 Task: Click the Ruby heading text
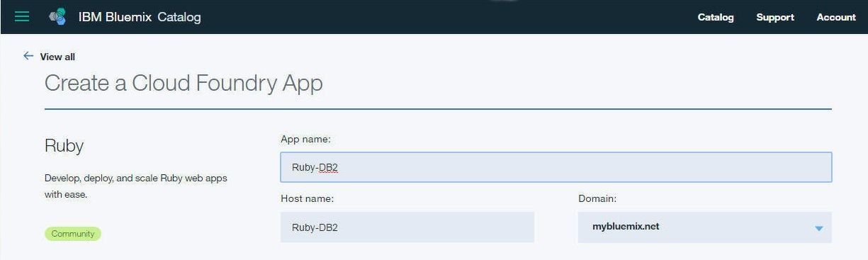coord(64,146)
